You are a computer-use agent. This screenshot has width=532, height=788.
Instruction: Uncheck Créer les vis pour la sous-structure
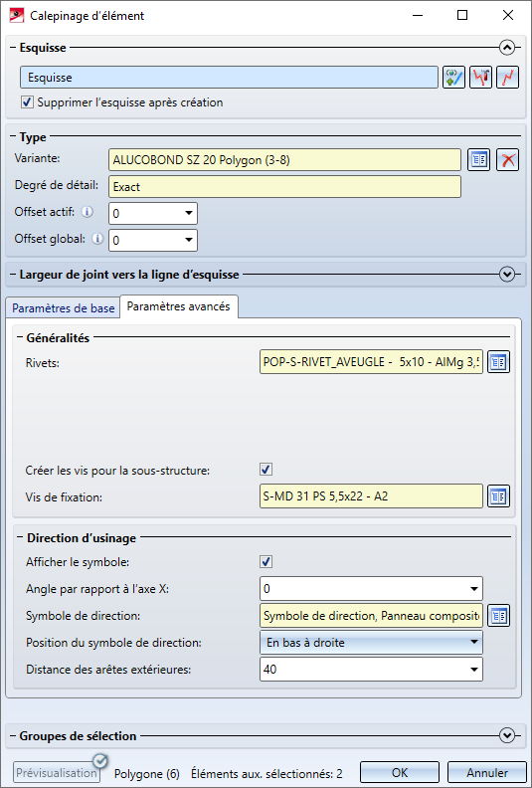[266, 470]
